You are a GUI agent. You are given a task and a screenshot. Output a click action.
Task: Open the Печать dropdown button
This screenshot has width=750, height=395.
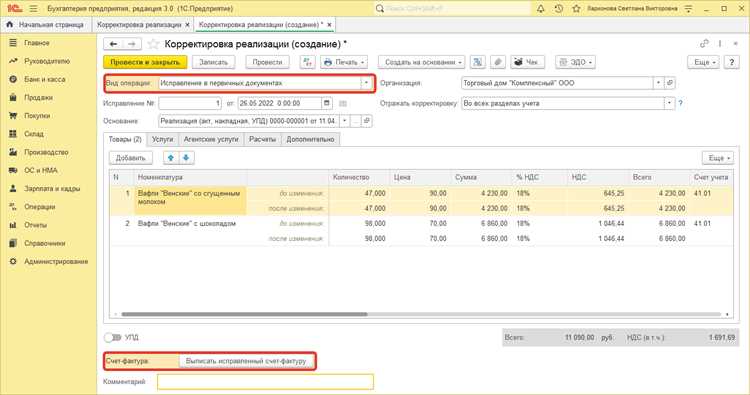tap(344, 62)
